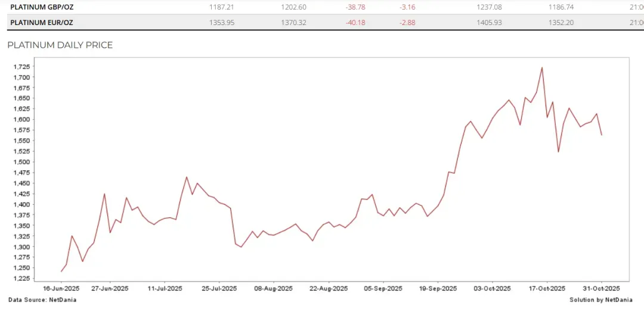Click the high value 1405.93
The height and width of the screenshot is (312, 644).
pos(489,23)
